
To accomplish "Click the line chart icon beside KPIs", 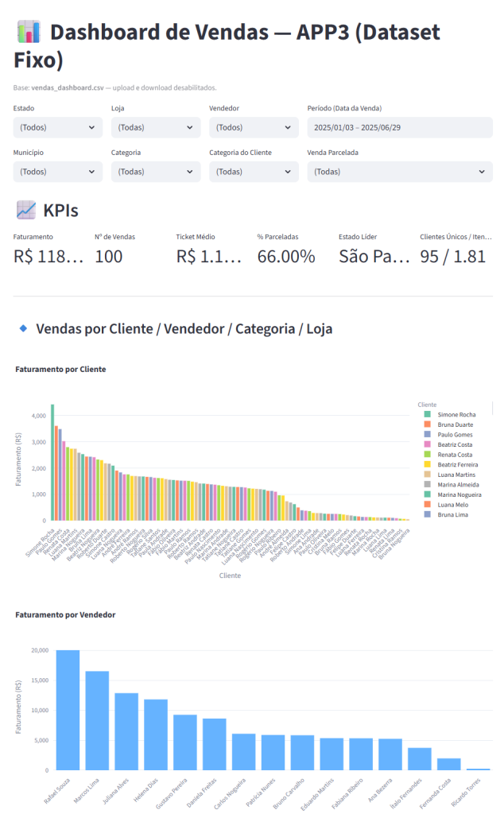I will pyautogui.click(x=26, y=210).
